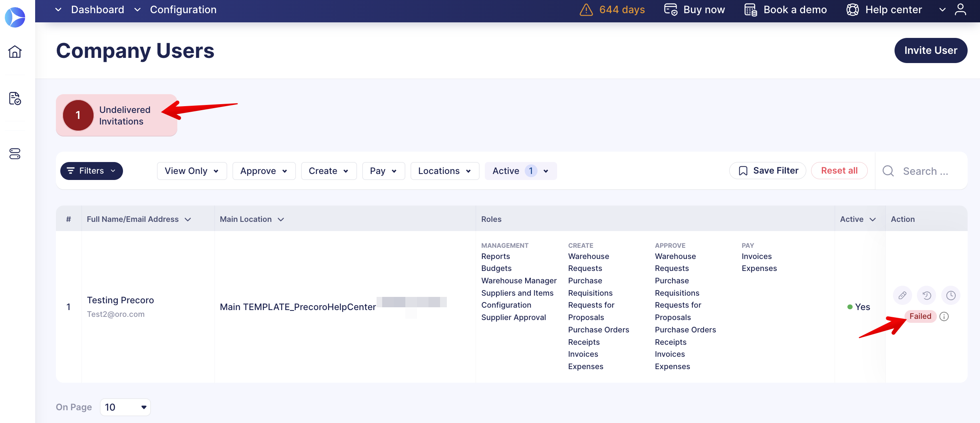Click the edit pencil icon for Testing Precoro
This screenshot has width=980, height=423.
[x=902, y=295]
